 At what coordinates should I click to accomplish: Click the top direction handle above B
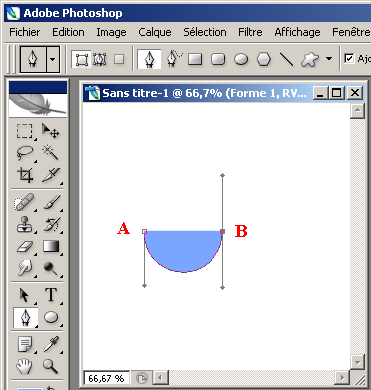[222, 175]
